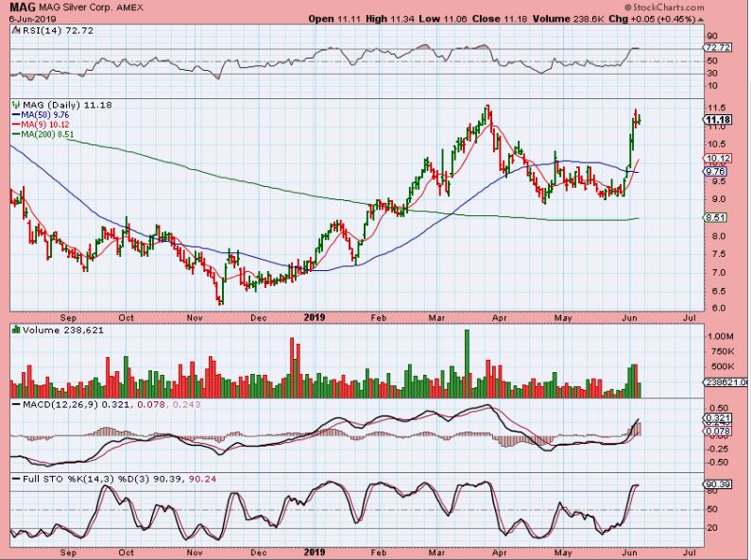Click the red MA(9) line swatch
751x560 pixels.
click(x=16, y=125)
